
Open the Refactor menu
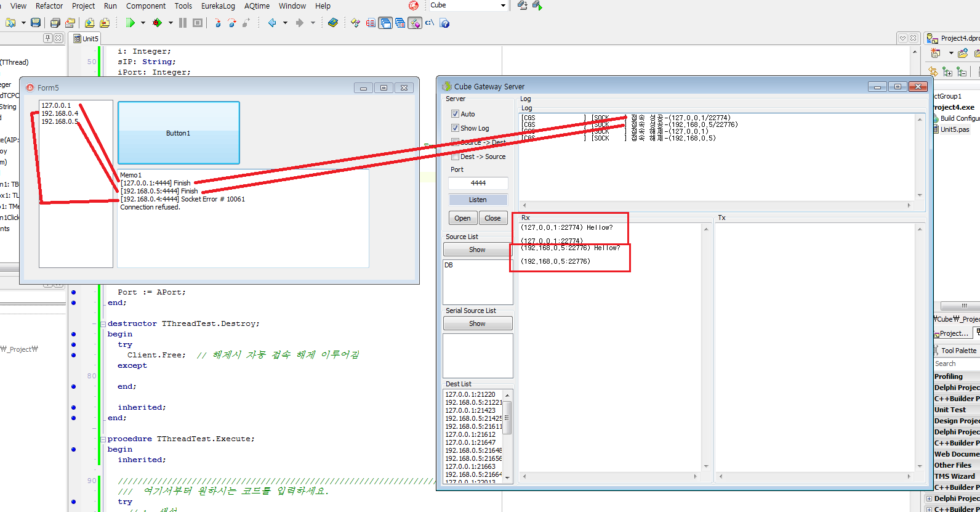[49, 6]
